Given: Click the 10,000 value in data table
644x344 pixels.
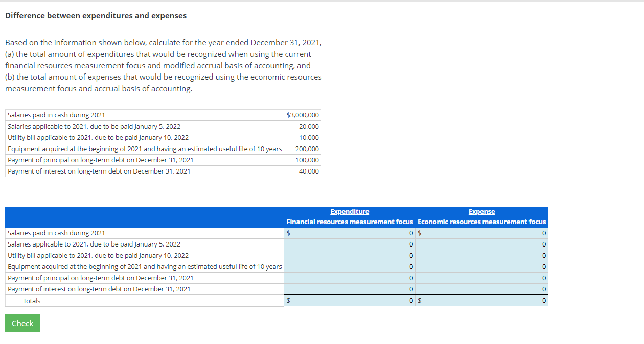Looking at the screenshot, I should (x=309, y=138).
